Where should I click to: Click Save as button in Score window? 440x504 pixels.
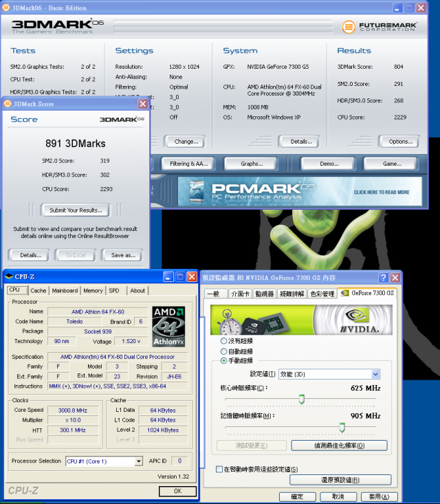[122, 255]
